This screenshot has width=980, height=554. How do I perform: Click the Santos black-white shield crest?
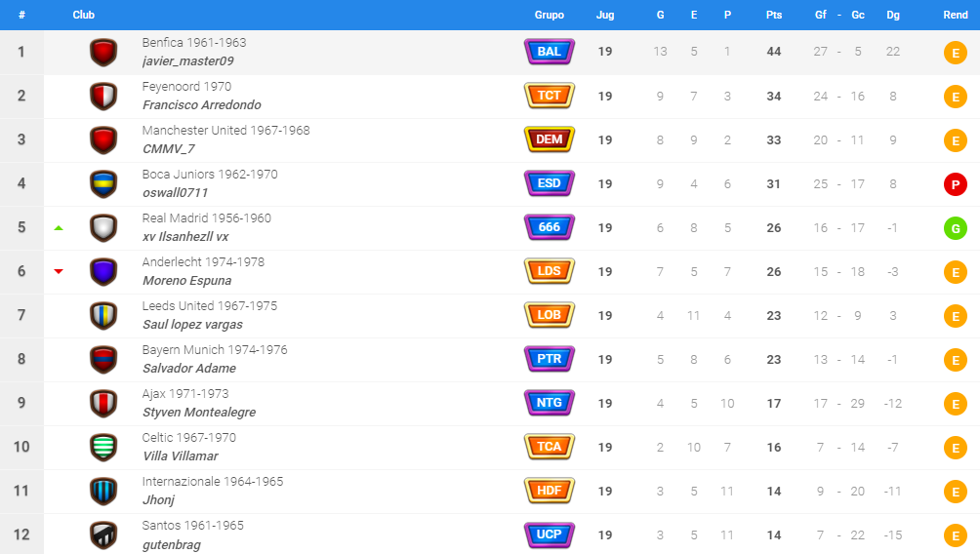click(x=103, y=535)
